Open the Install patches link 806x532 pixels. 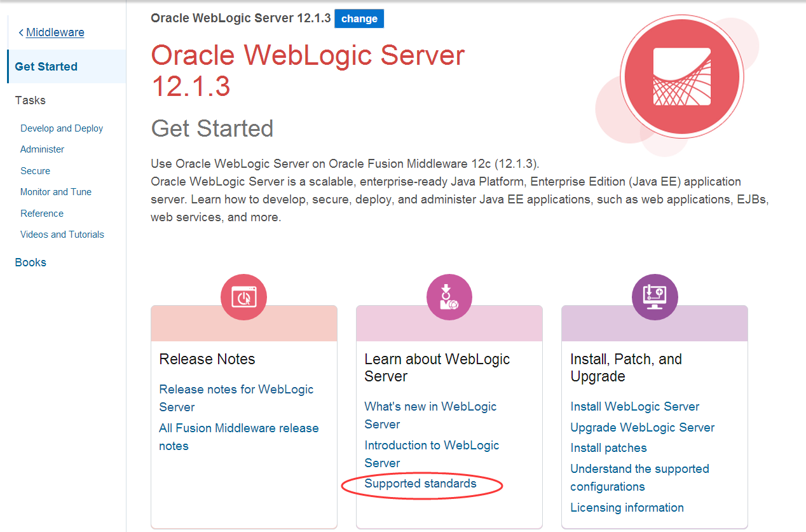pyautogui.click(x=608, y=448)
